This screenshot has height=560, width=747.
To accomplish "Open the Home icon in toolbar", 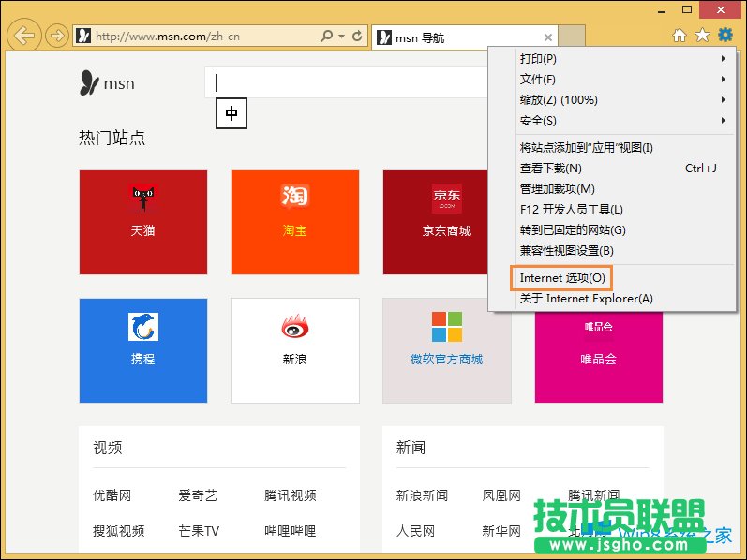I will pyautogui.click(x=680, y=36).
